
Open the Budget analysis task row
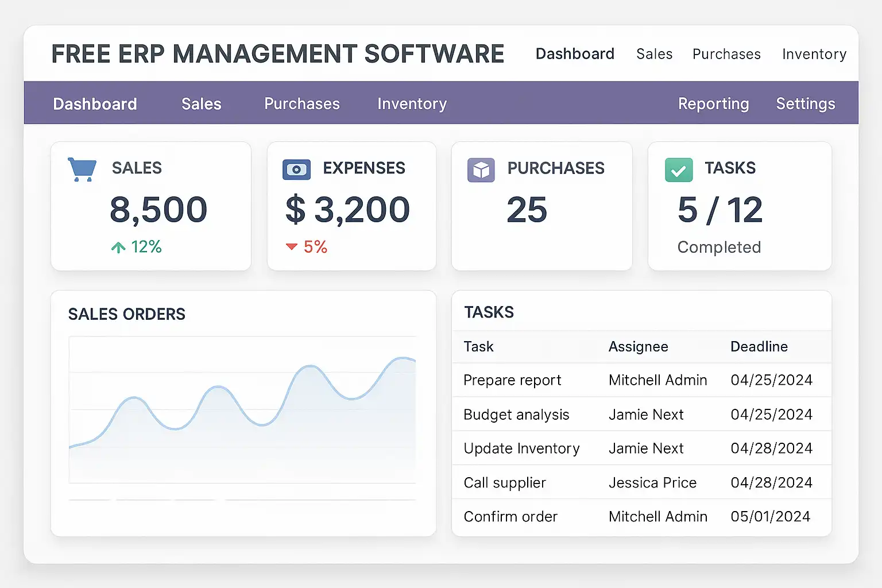[516, 415]
